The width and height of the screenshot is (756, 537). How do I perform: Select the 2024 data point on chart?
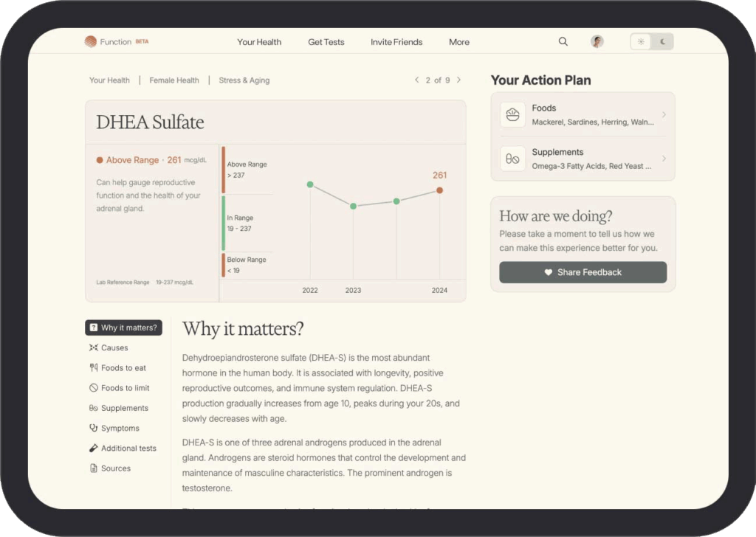(x=439, y=190)
